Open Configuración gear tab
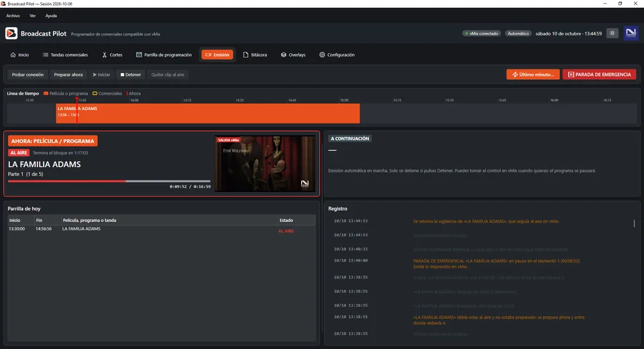This screenshot has height=349, width=644. pos(337,54)
